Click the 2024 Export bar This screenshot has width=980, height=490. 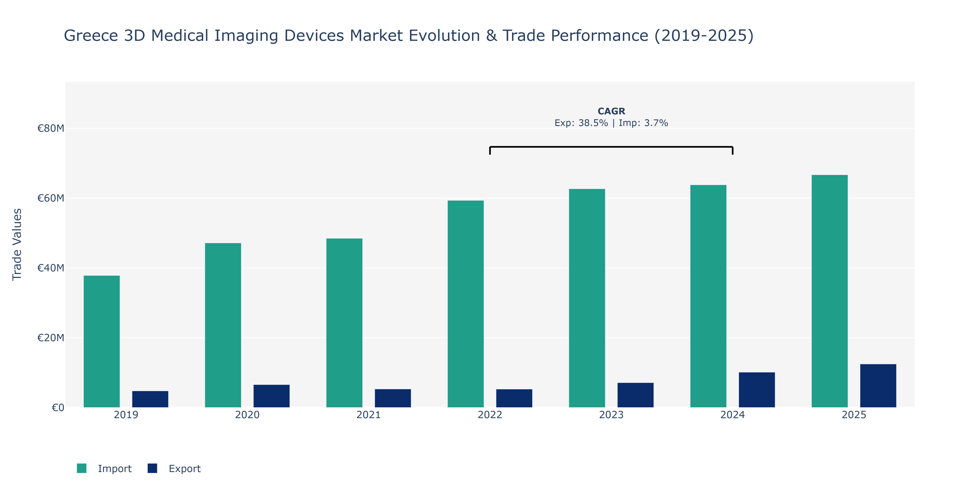click(x=757, y=390)
